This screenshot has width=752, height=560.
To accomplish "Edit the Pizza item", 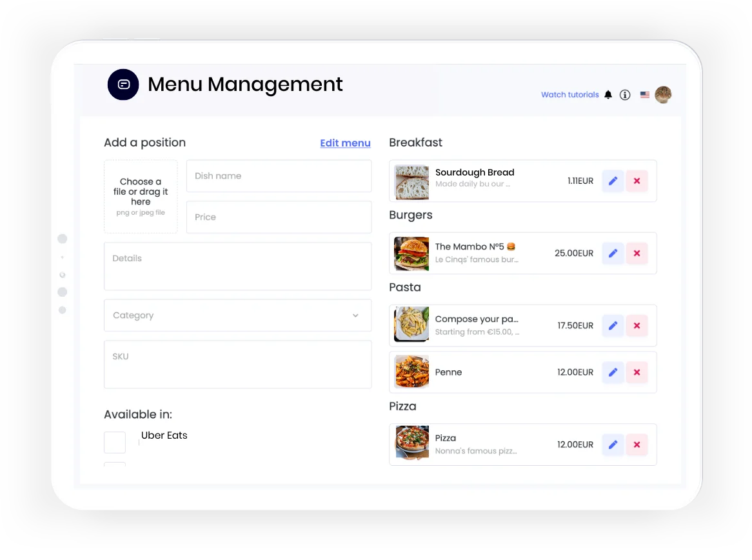I will [613, 445].
